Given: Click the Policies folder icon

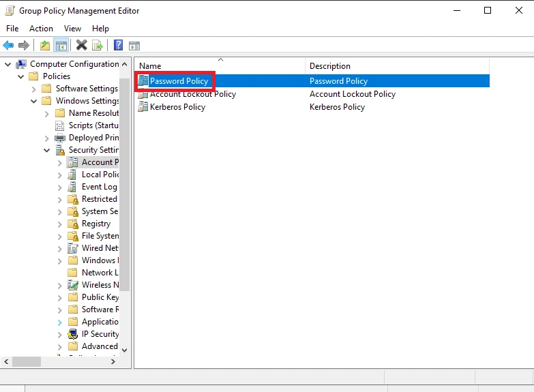Looking at the screenshot, I should (33, 76).
